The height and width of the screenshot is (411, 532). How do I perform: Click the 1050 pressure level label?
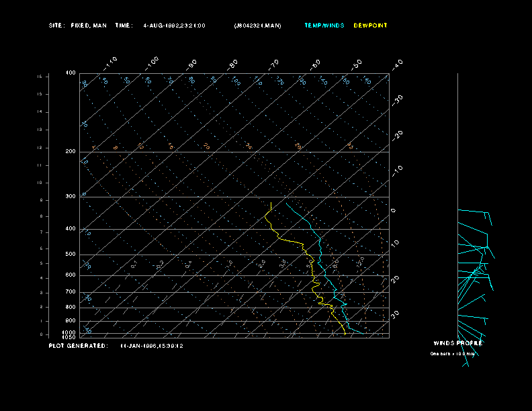coord(69,337)
